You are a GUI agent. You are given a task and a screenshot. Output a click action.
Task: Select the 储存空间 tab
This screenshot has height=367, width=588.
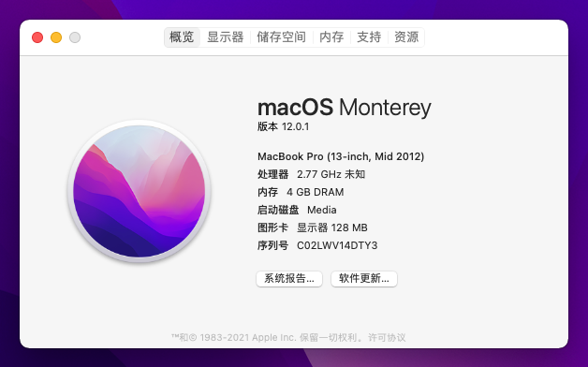(281, 37)
